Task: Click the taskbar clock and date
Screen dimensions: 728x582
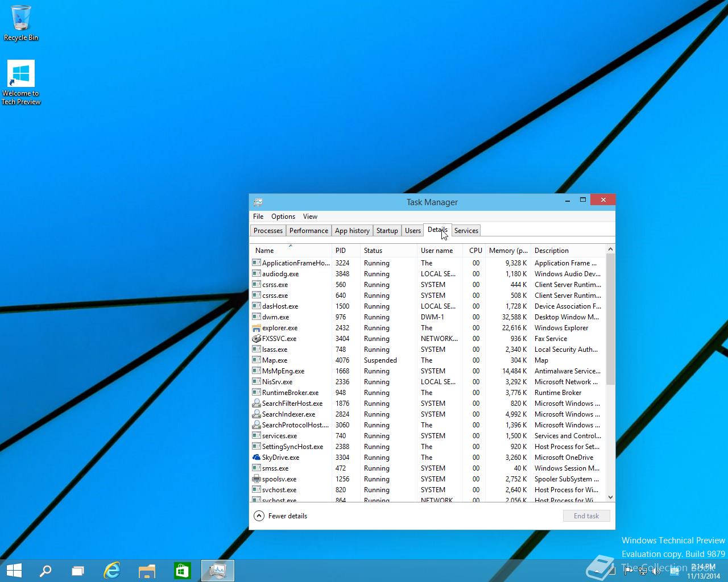Action: pos(704,571)
